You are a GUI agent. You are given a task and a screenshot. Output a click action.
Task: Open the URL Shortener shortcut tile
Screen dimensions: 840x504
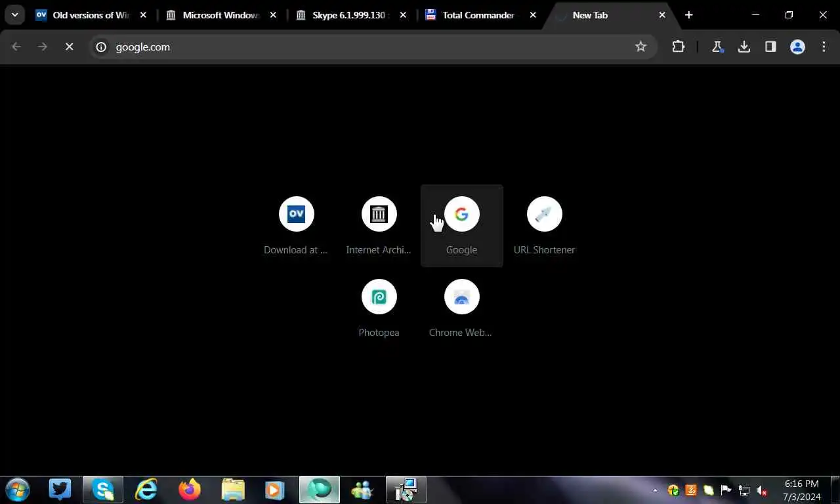544,226
